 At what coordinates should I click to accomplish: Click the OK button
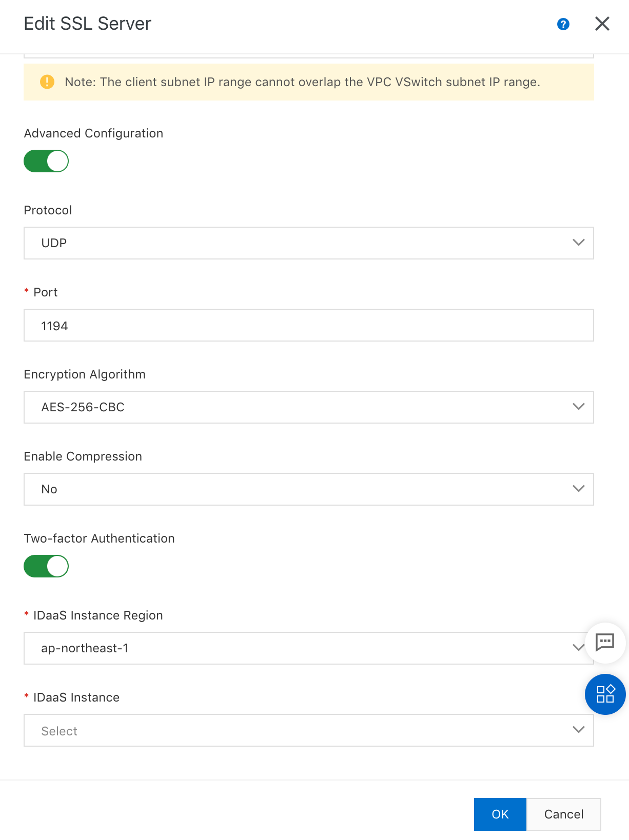(500, 814)
